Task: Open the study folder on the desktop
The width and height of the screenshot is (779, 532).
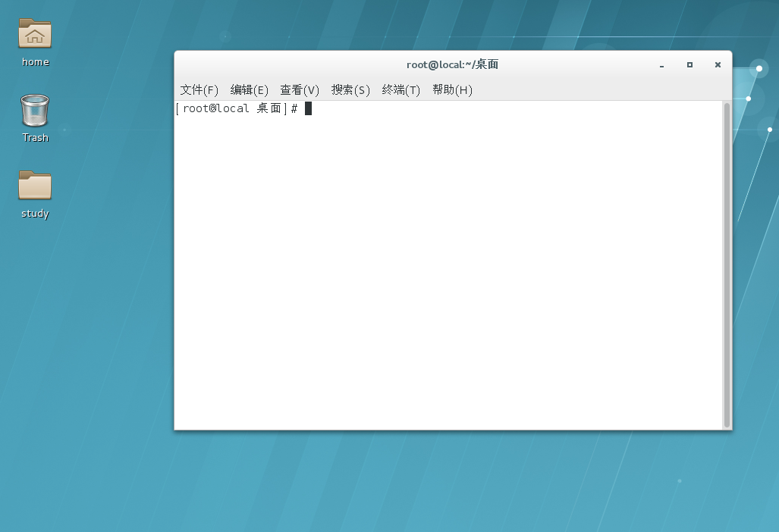Action: [34, 185]
